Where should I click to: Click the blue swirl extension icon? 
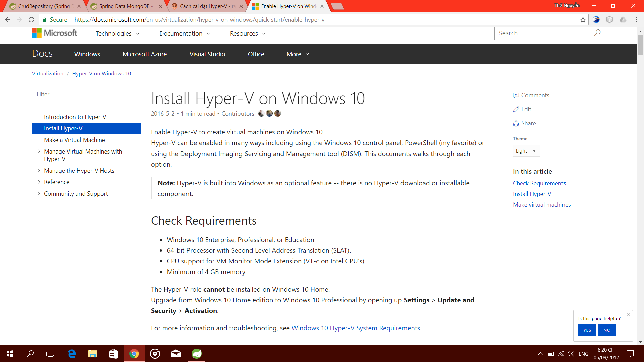(x=596, y=20)
